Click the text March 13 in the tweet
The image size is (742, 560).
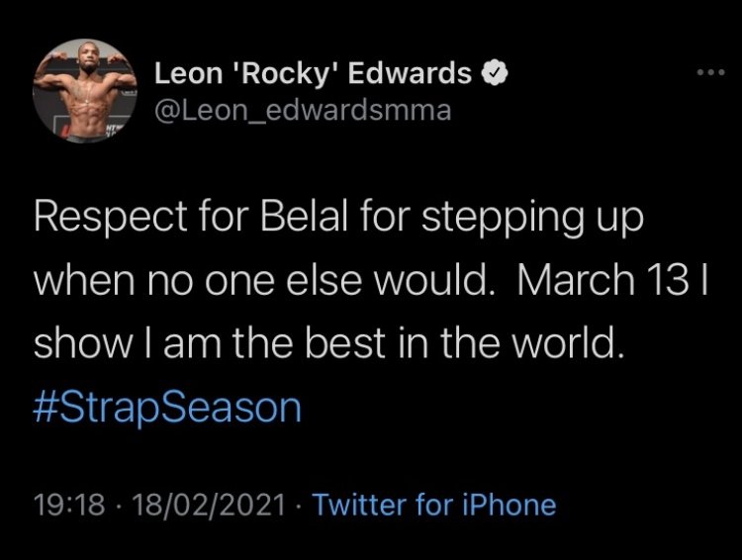(603, 280)
